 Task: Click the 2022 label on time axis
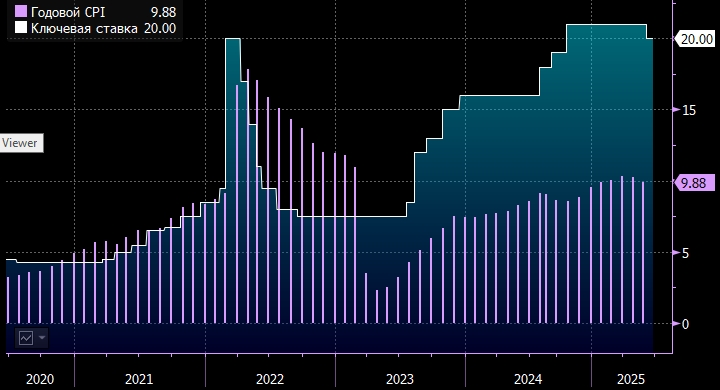point(270,379)
